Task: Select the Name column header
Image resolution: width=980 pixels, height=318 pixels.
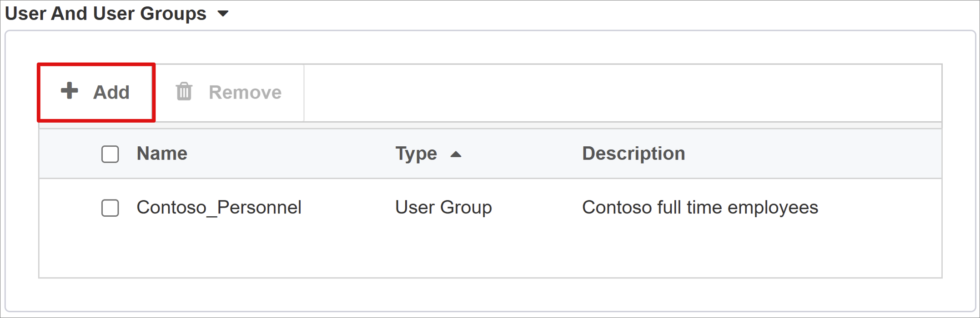Action: click(161, 153)
